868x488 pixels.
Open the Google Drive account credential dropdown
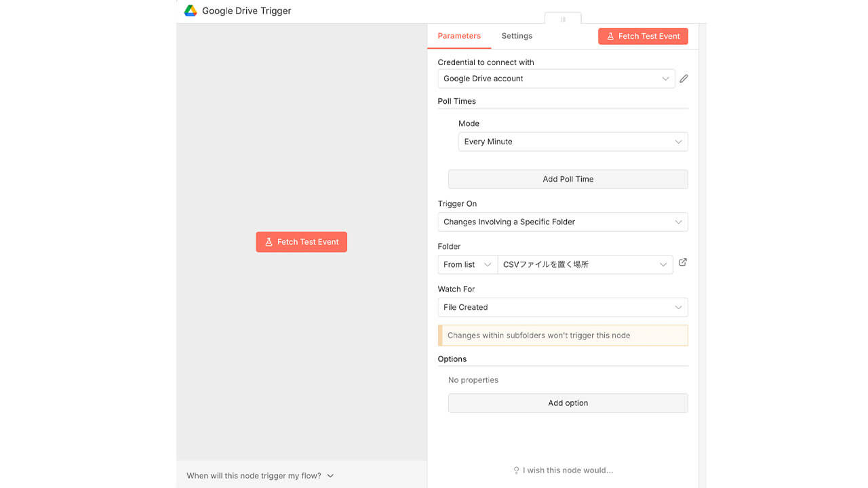[556, 79]
